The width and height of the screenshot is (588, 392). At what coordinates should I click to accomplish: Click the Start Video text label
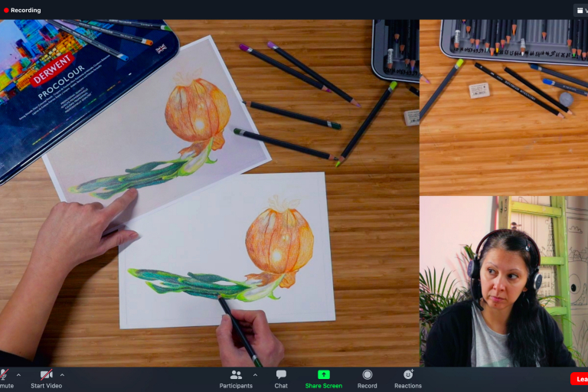coord(47,386)
